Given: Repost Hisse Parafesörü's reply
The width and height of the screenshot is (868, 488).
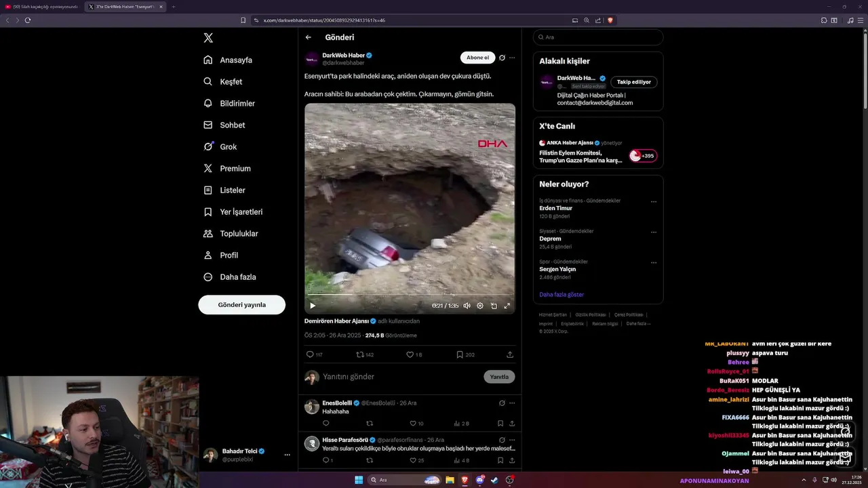Looking at the screenshot, I should pyautogui.click(x=370, y=460).
